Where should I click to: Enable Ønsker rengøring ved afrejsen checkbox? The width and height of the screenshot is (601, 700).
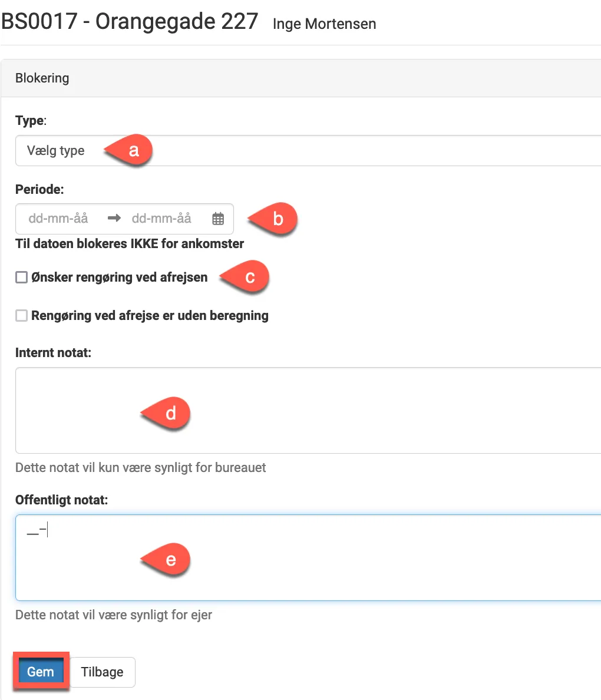[22, 278]
